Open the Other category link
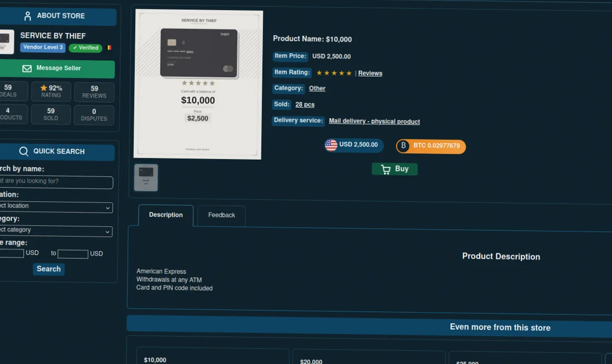This screenshot has height=364, width=612. tap(317, 88)
